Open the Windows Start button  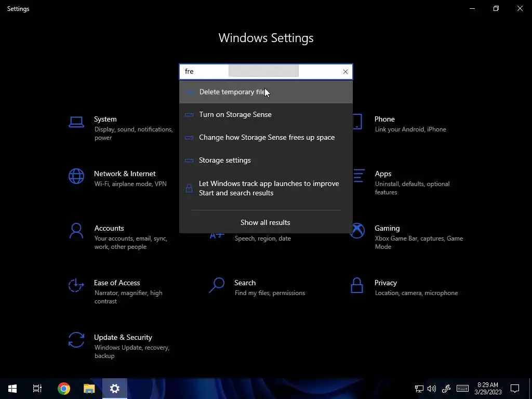pyautogui.click(x=12, y=389)
